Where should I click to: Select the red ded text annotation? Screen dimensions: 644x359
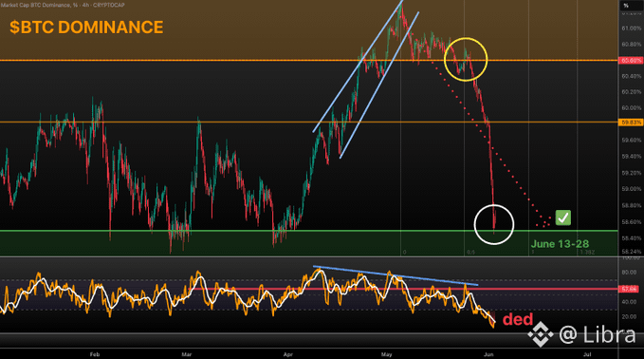pyautogui.click(x=518, y=319)
